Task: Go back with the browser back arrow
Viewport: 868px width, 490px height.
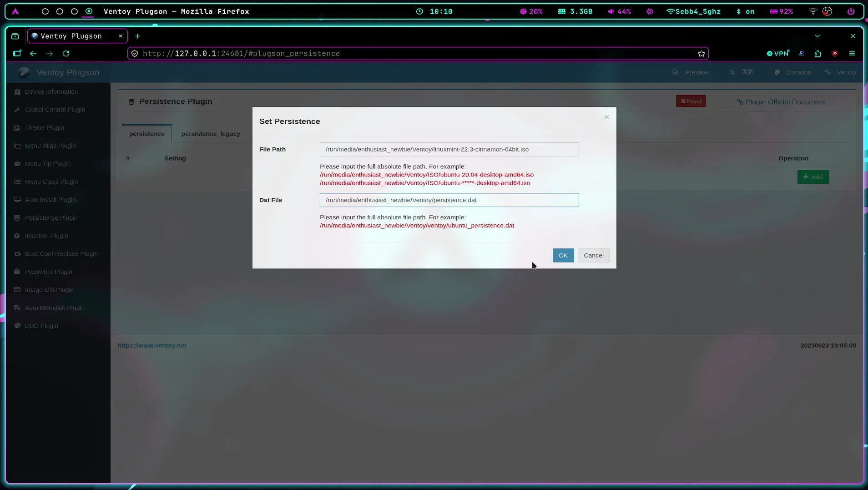Action: coord(33,54)
